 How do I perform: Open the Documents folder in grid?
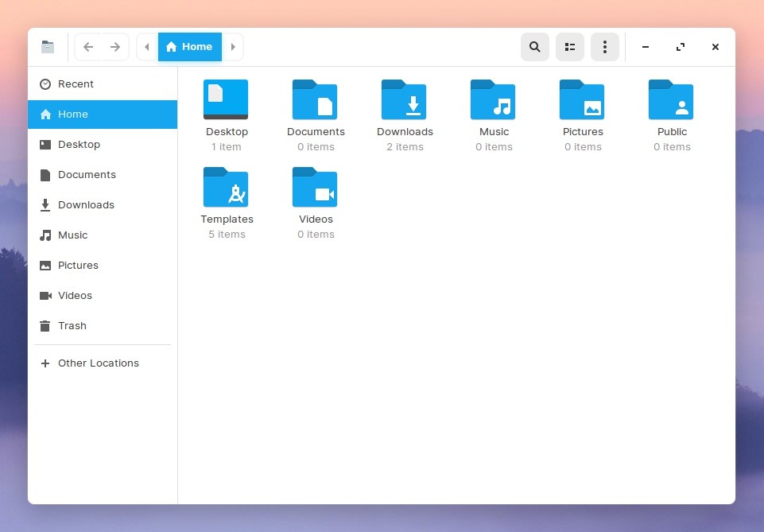click(x=315, y=100)
